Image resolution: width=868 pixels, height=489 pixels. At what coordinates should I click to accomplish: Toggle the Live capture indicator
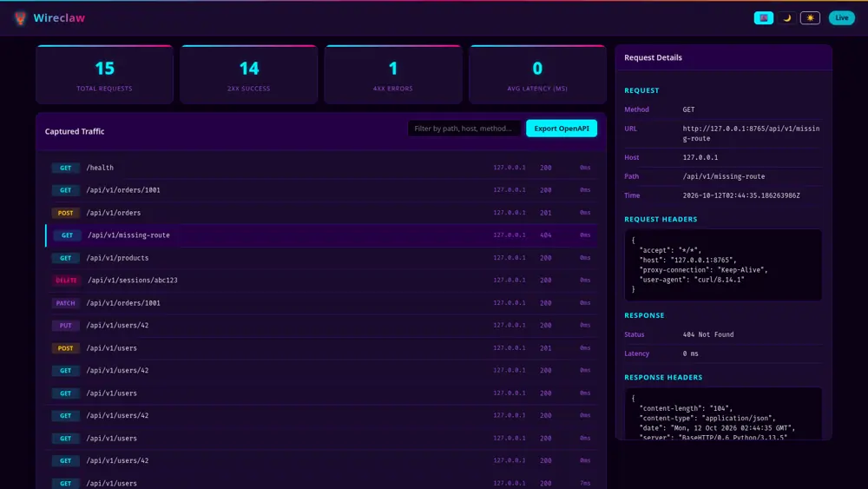pyautogui.click(x=841, y=17)
